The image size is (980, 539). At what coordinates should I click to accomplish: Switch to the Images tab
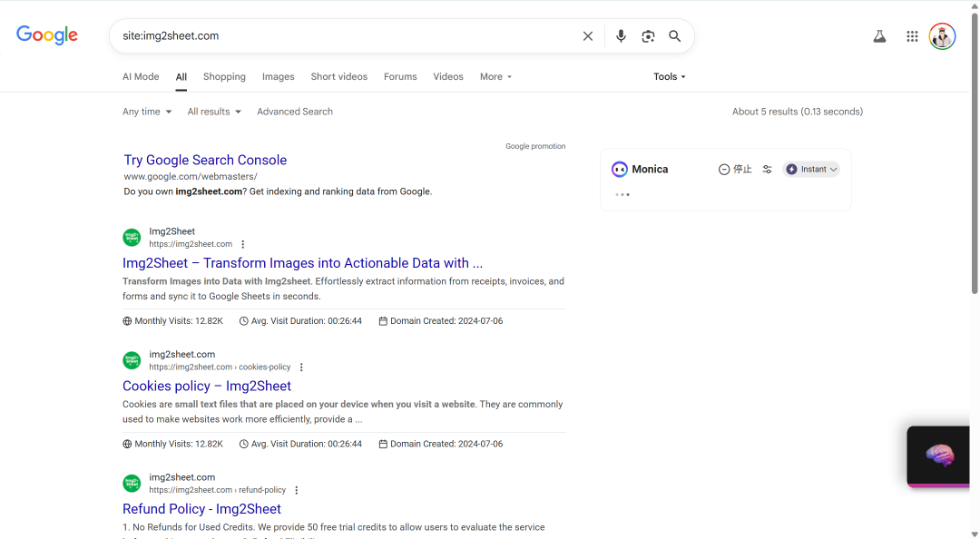tap(279, 76)
